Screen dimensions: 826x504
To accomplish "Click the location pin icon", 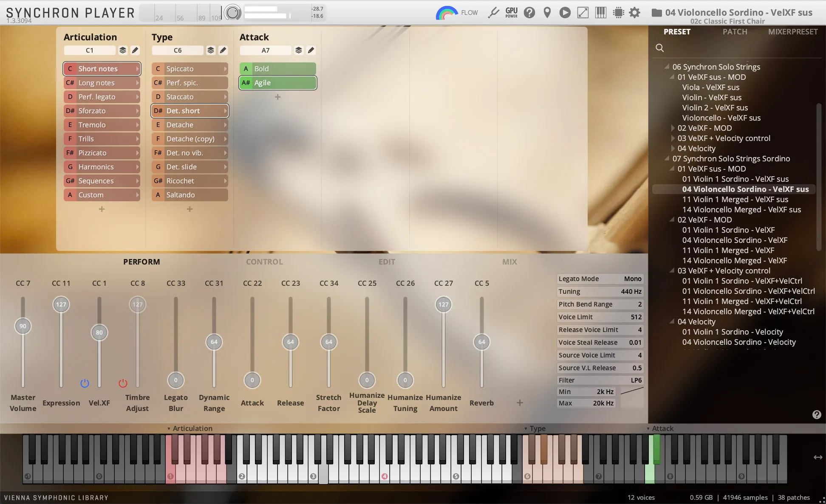I will (x=547, y=13).
